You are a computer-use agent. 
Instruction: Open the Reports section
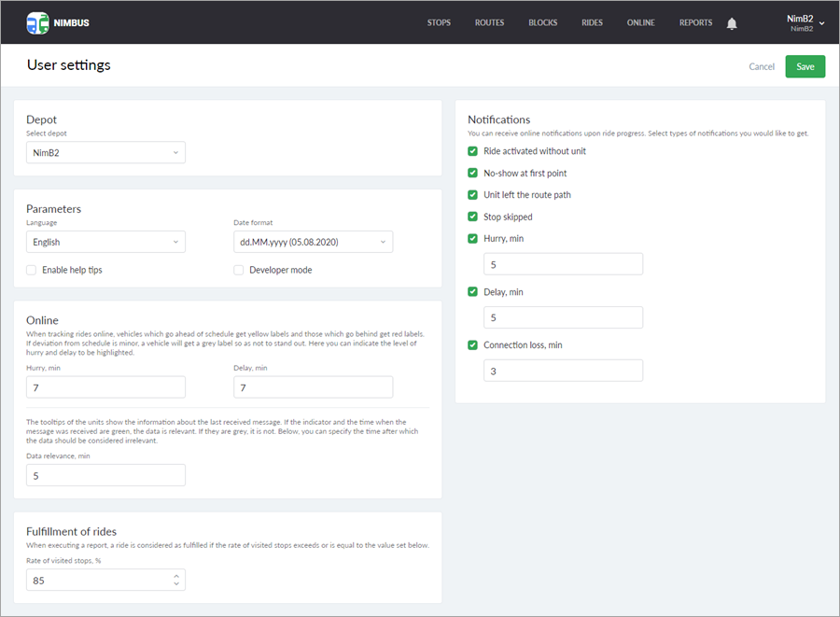click(x=695, y=23)
